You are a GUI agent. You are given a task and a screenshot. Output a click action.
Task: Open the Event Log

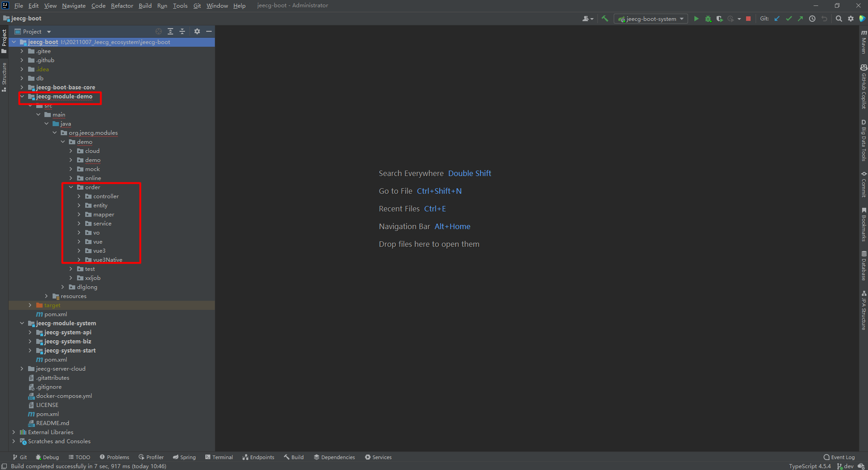pos(839,457)
